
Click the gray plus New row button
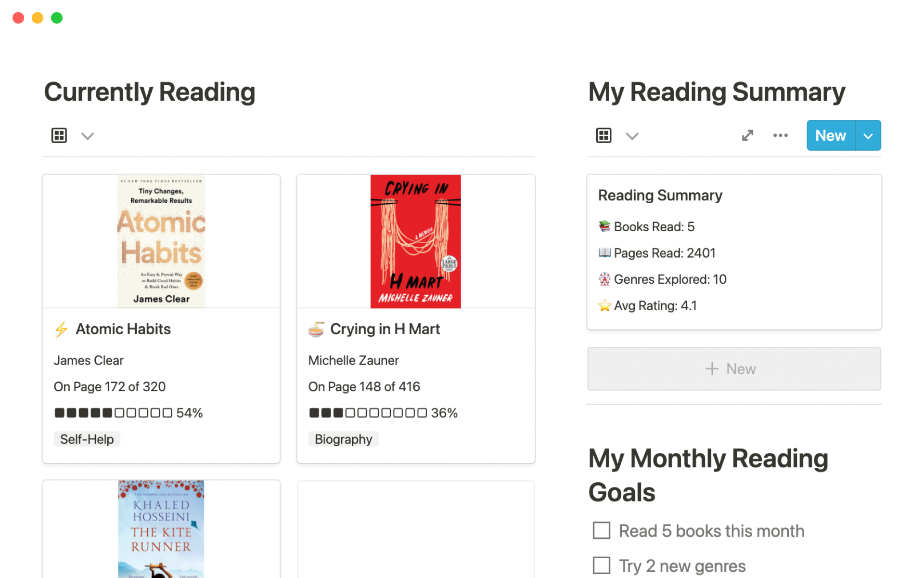point(734,369)
